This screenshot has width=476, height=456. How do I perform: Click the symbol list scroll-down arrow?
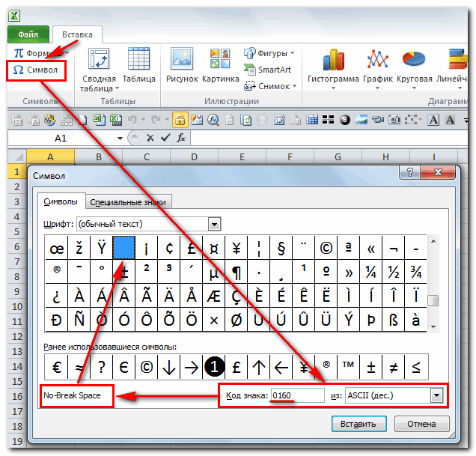(x=433, y=327)
